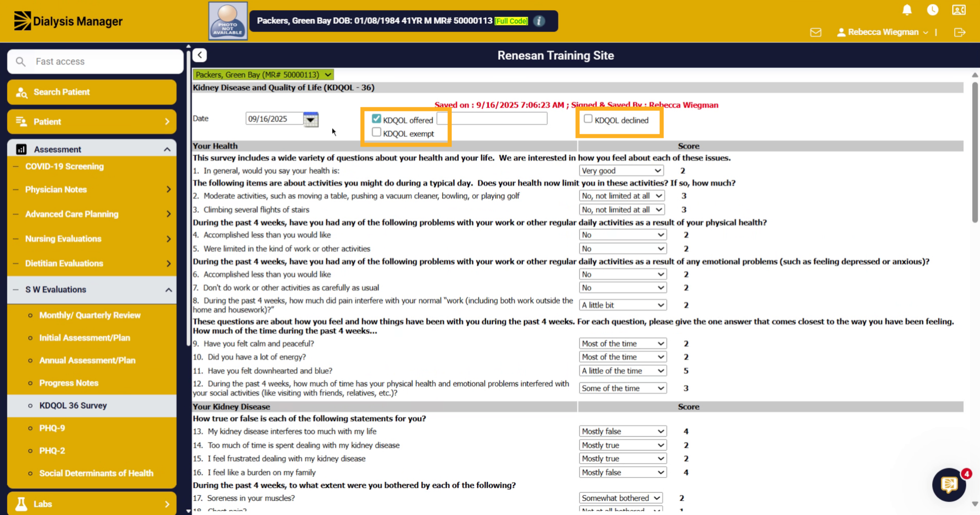The image size is (980, 515).
Task: Click the patient info icon next to Full Code
Action: pyautogui.click(x=539, y=21)
